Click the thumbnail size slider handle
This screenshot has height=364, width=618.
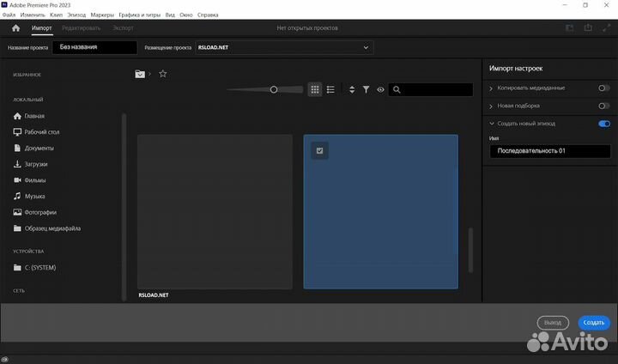(x=274, y=90)
